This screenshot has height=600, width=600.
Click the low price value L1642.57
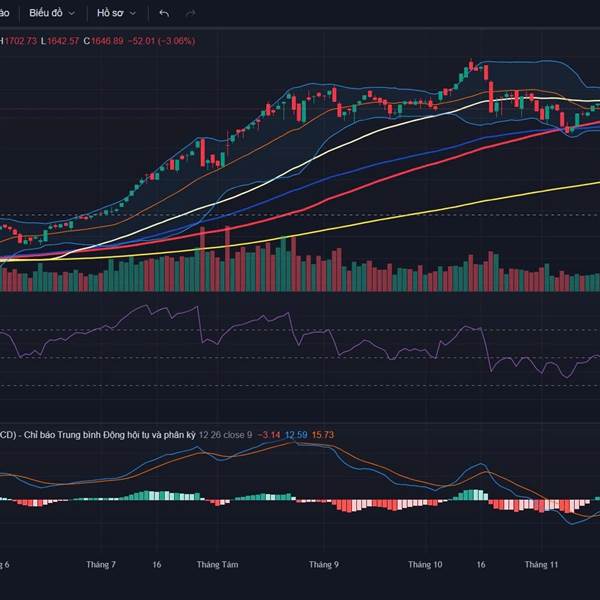[x=60, y=41]
